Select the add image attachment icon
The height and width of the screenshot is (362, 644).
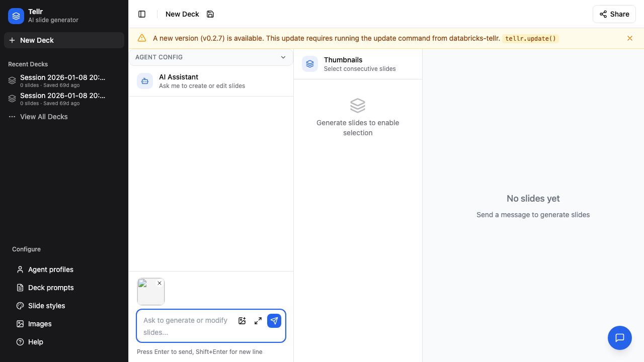(x=242, y=320)
